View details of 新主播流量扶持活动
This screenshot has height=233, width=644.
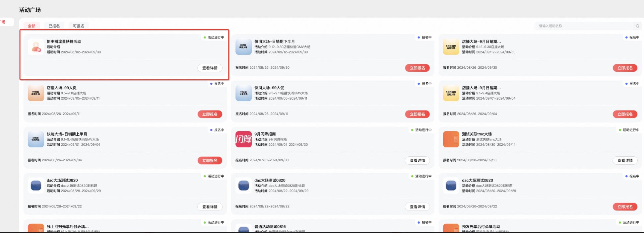tap(210, 68)
